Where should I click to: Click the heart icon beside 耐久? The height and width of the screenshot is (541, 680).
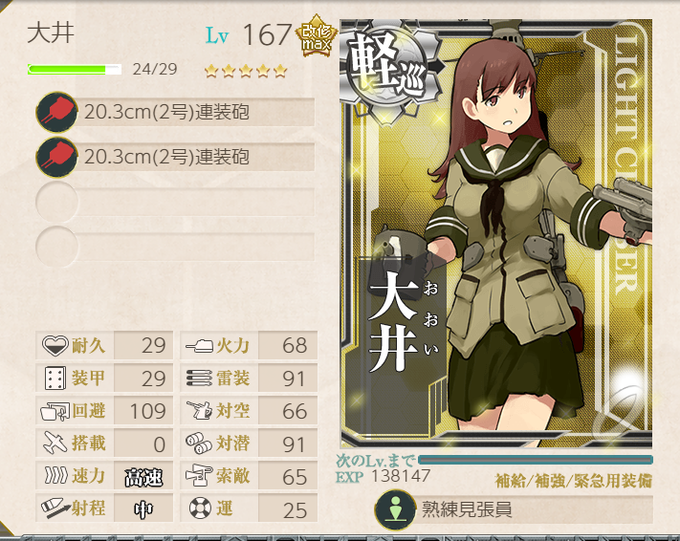[55, 346]
